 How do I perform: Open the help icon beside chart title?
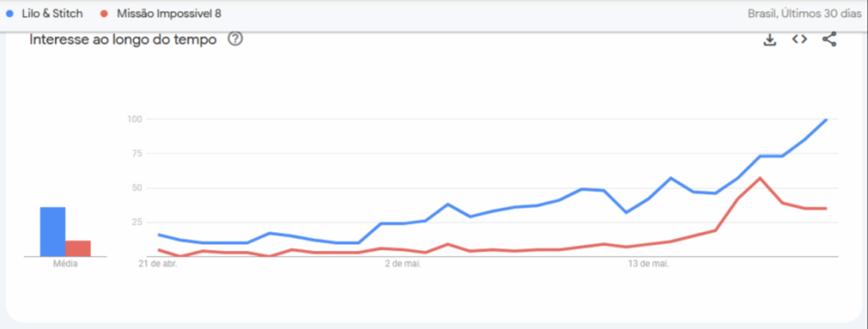[236, 39]
